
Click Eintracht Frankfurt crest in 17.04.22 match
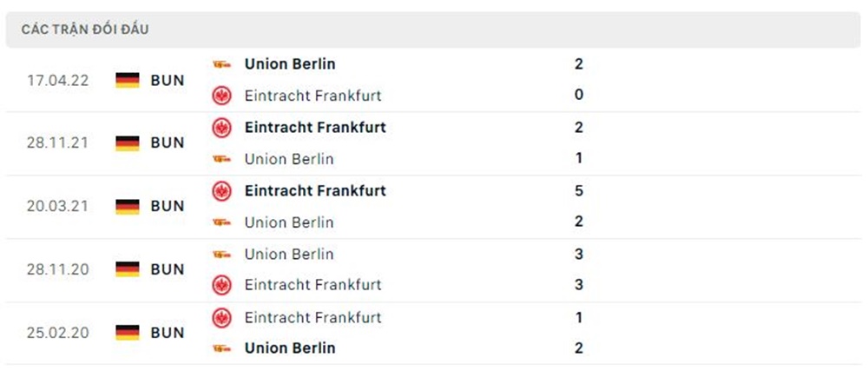(x=221, y=96)
